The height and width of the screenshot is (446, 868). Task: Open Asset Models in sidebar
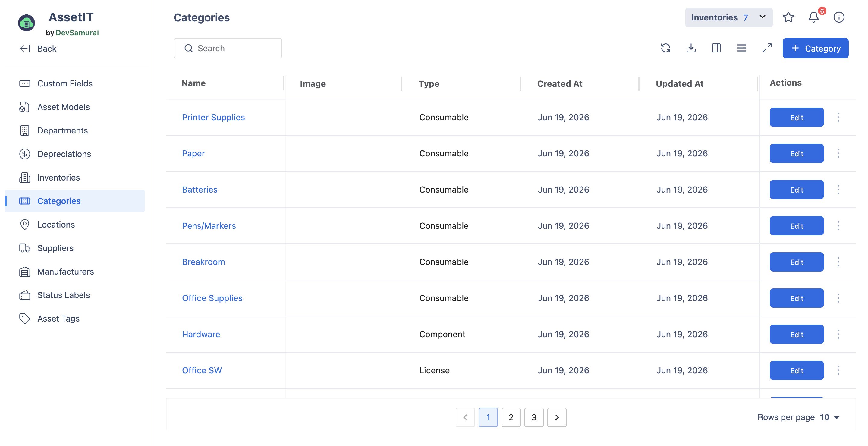(x=75, y=107)
